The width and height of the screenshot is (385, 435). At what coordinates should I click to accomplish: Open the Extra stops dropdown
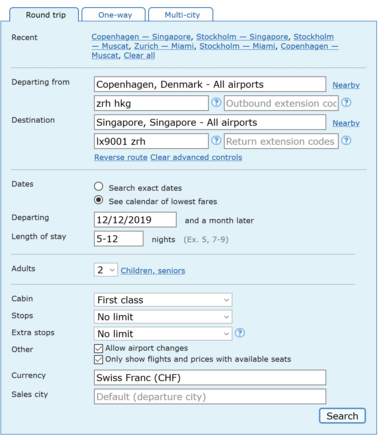[x=163, y=334]
